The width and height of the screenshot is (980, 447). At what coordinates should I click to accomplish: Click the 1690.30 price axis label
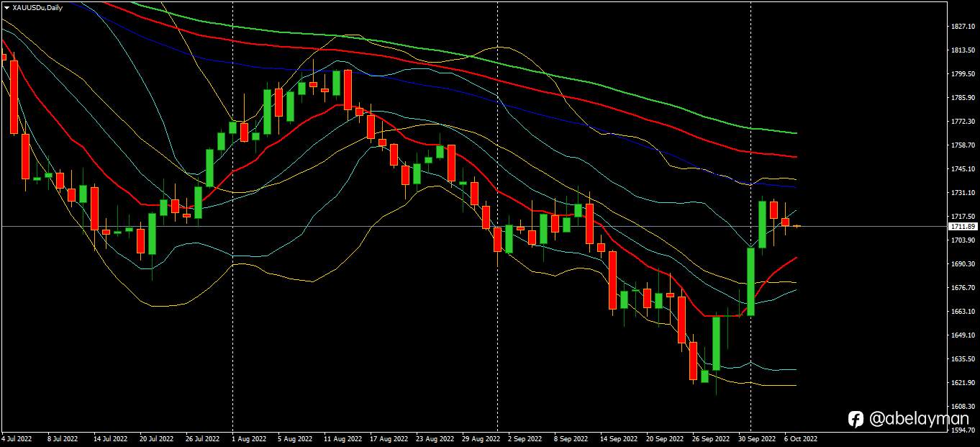(x=962, y=263)
